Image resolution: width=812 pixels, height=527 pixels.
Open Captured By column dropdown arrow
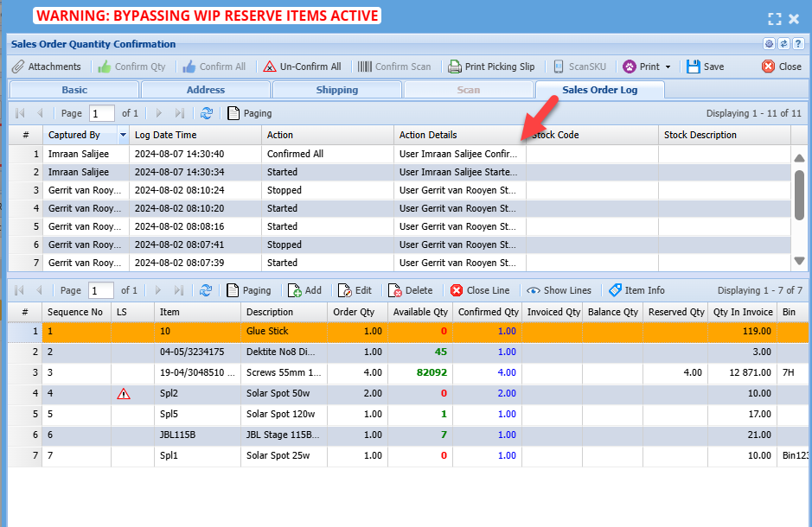[123, 135]
